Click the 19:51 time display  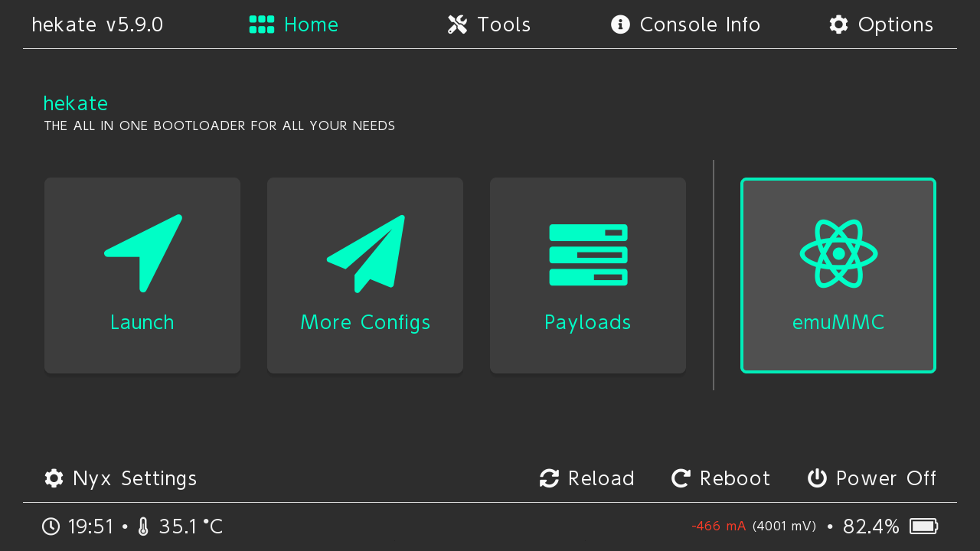[x=90, y=527]
